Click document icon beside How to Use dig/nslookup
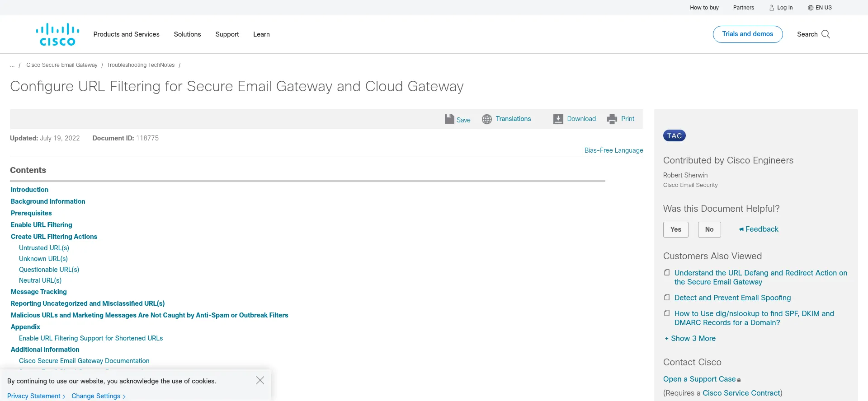The width and height of the screenshot is (868, 401). pyautogui.click(x=667, y=313)
